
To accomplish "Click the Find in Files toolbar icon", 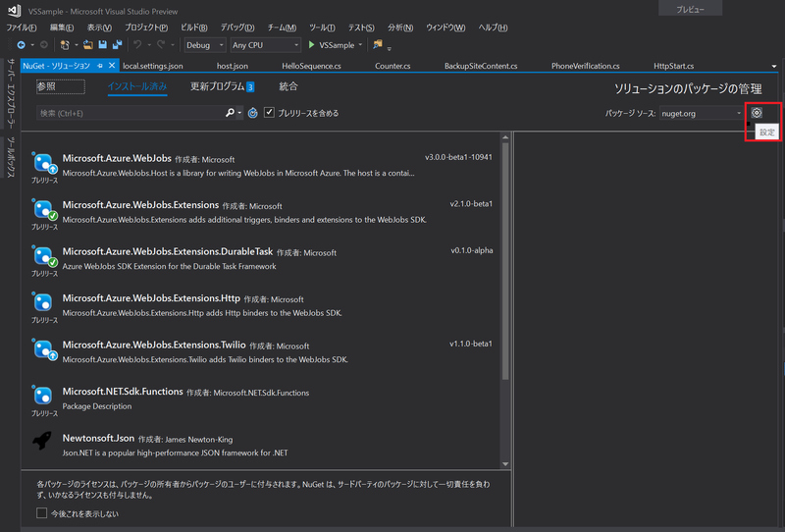I will tap(378, 44).
